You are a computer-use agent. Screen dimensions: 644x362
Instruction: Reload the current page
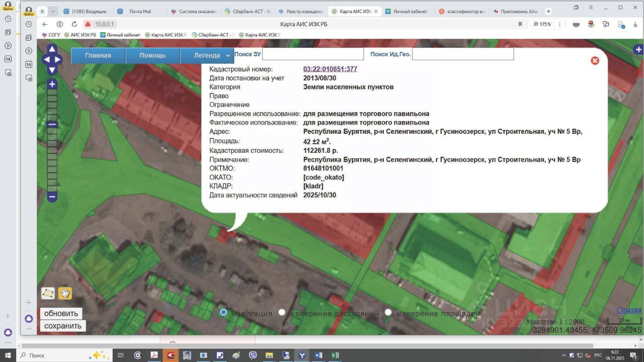74,24
